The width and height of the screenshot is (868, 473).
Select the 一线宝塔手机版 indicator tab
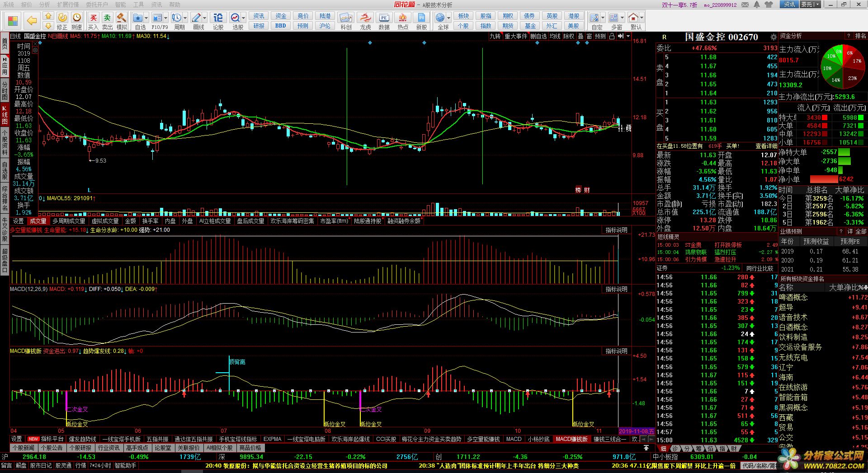coord(122,439)
